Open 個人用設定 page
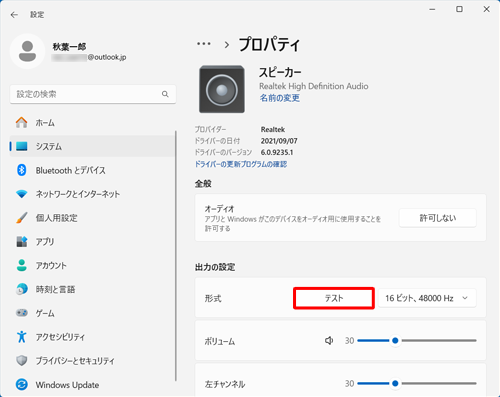 tap(93, 218)
